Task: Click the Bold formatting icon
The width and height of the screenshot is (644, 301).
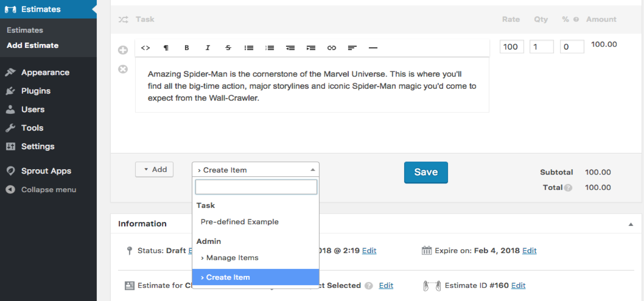Action: click(187, 48)
